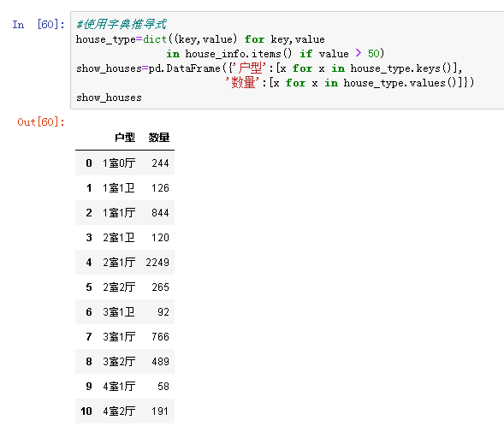Select the value 244 in row 0
Screen dimensions: 504x426
coord(160,163)
